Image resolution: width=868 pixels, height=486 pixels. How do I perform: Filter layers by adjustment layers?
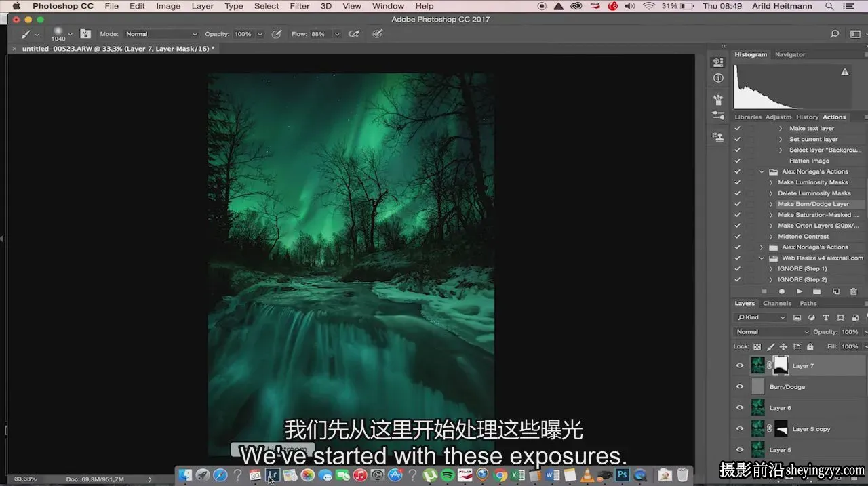[x=811, y=317]
